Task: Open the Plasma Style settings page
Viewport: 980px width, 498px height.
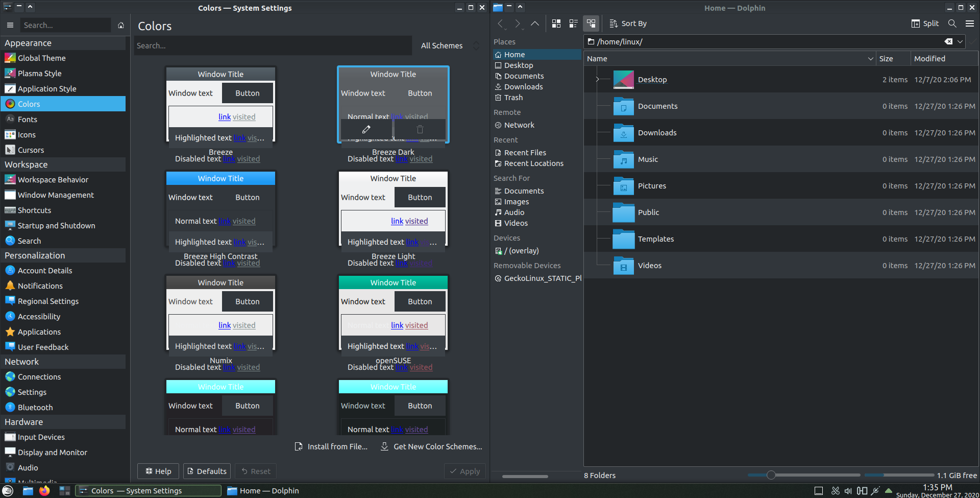Action: pos(63,74)
